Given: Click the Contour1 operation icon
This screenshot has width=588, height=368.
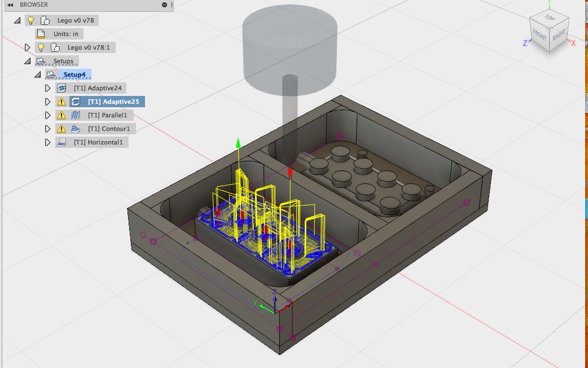Looking at the screenshot, I should tap(76, 129).
